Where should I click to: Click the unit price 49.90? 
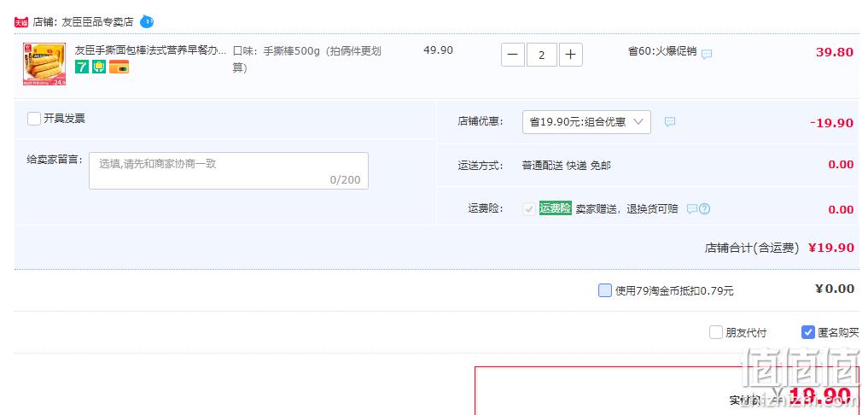439,50
